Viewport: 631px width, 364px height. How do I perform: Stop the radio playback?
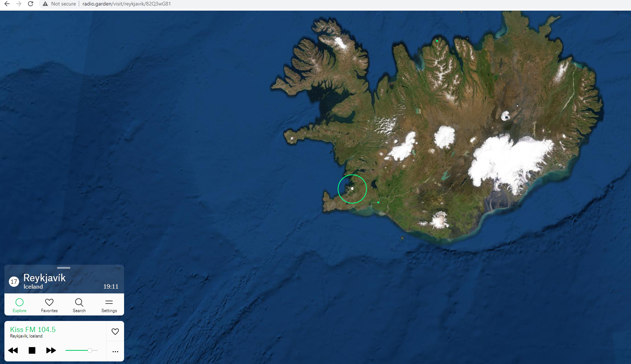32,350
